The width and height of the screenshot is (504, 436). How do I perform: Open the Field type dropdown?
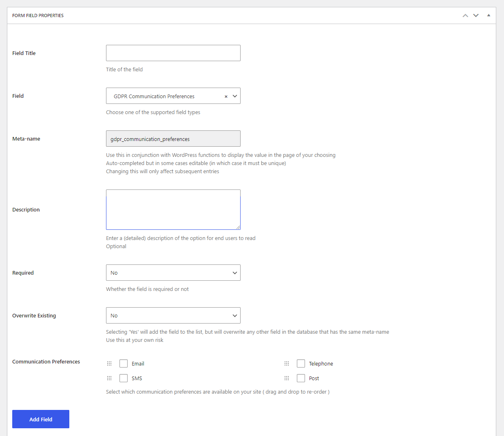[x=235, y=96]
